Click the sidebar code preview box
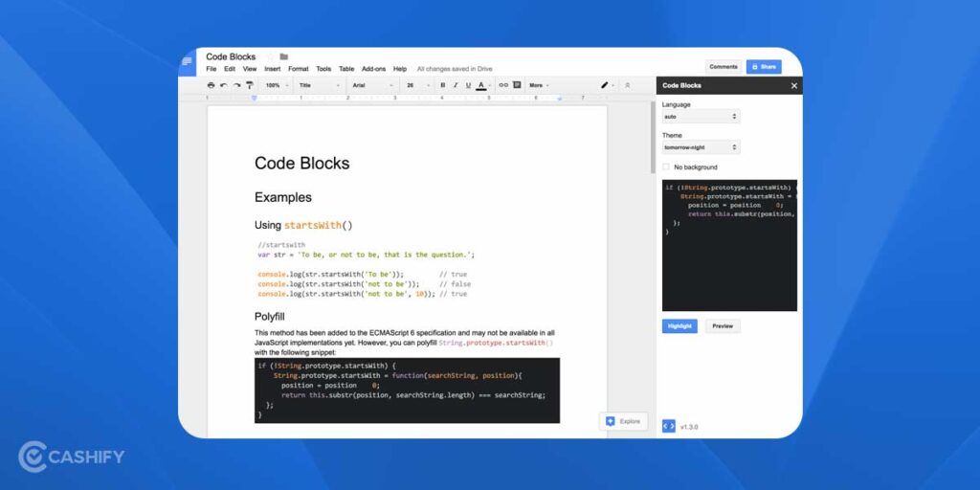The width and height of the screenshot is (980, 490). [729, 245]
